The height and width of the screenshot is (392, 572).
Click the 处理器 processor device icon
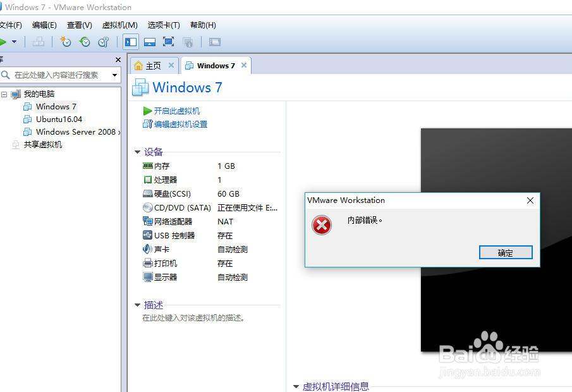click(147, 180)
